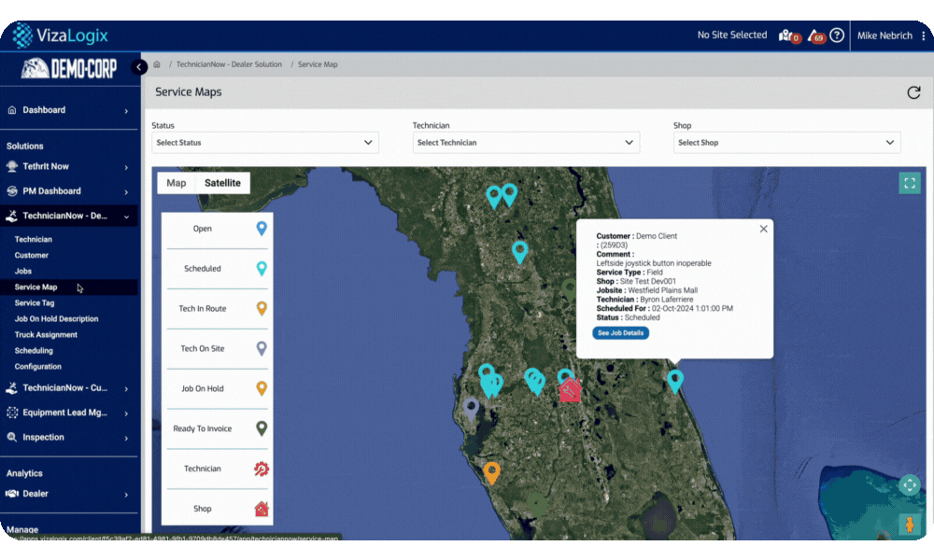Viewport: 934px width, 560px height.
Task: Open the alert notifications icon with 69 badge
Action: (816, 35)
